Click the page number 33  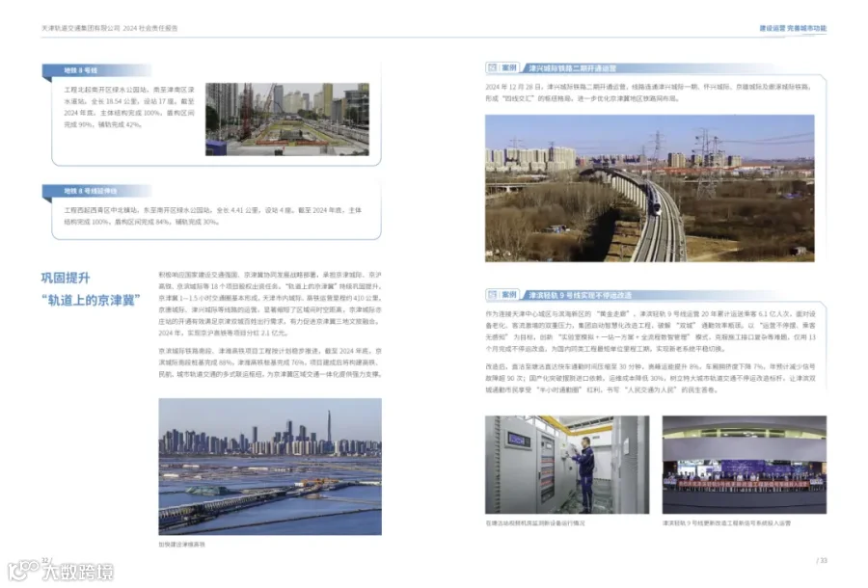pos(822,560)
